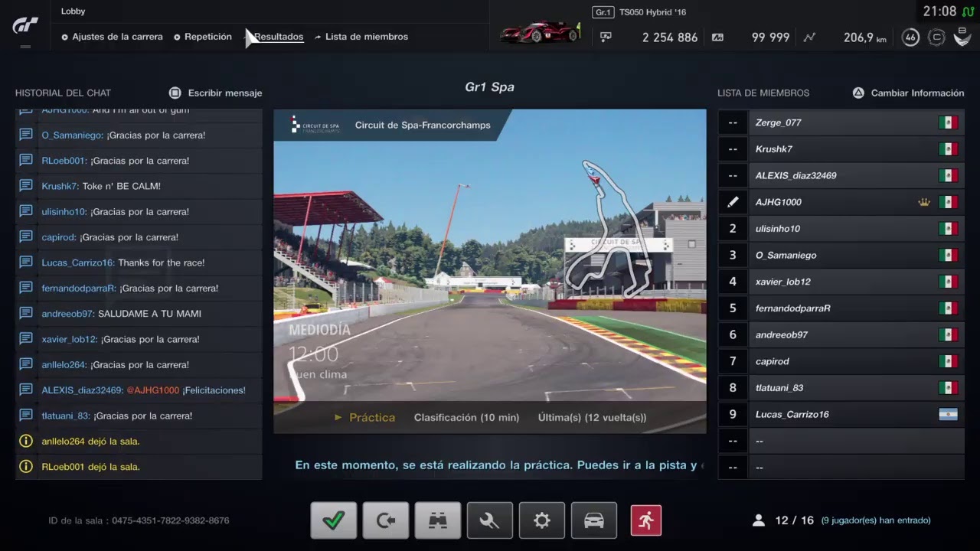Viewport: 980px width, 551px height.
Task: Select the Práctica session phase
Action: [364, 417]
